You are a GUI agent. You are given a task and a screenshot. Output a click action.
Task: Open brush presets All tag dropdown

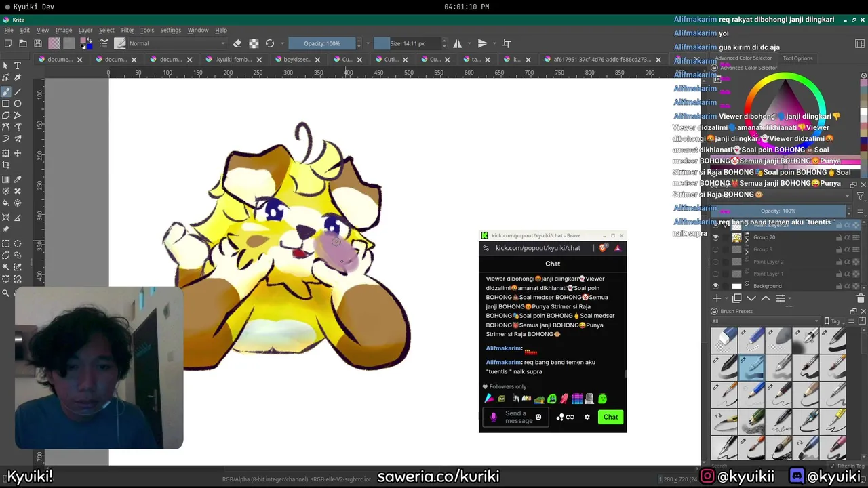click(x=765, y=321)
